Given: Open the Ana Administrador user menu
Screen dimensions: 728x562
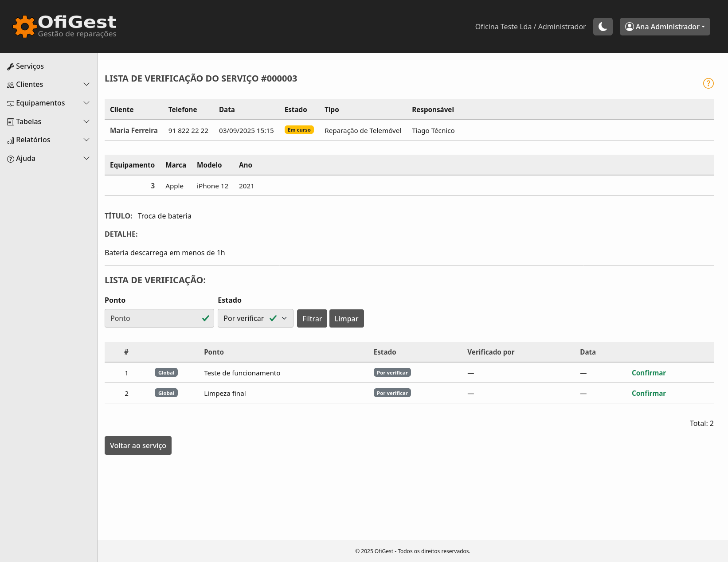Looking at the screenshot, I should [x=665, y=27].
